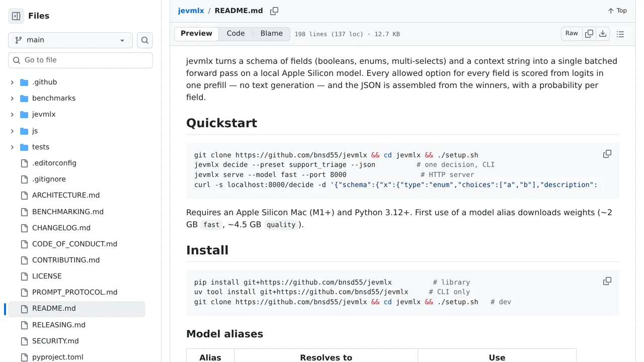Download the raw file

pyautogui.click(x=603, y=34)
